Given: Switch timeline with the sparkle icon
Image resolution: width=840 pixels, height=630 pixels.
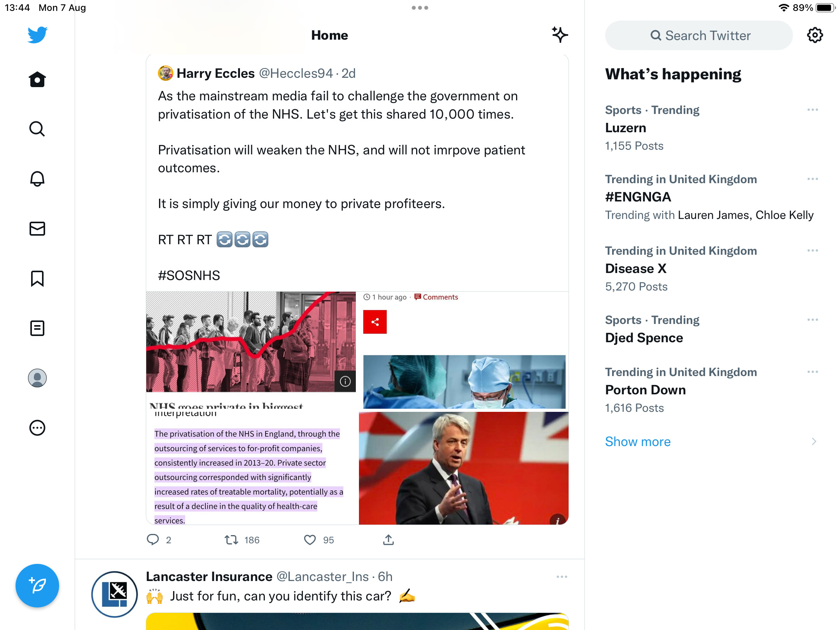Looking at the screenshot, I should click(x=560, y=35).
